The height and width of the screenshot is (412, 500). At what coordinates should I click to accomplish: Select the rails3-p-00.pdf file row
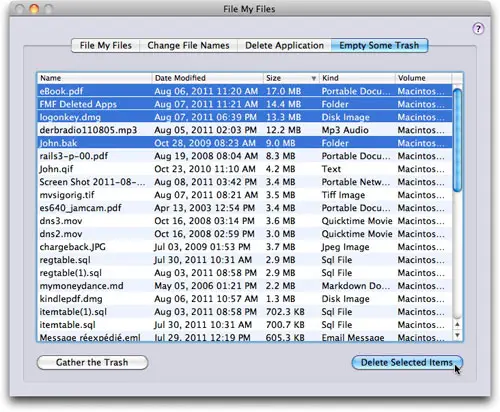click(245, 156)
